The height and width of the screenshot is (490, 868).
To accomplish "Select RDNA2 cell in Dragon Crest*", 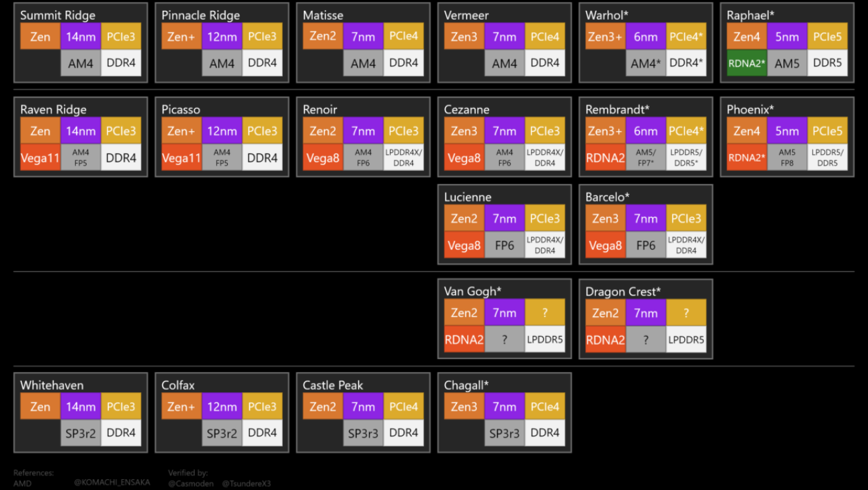I will [606, 339].
